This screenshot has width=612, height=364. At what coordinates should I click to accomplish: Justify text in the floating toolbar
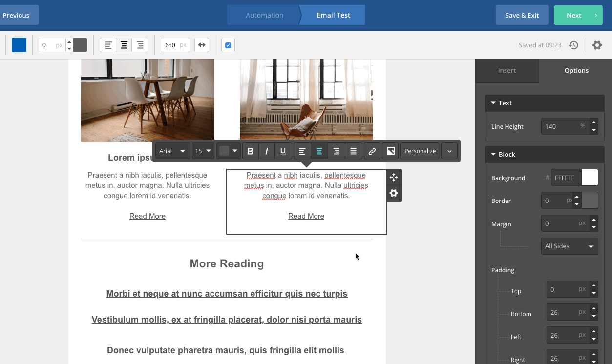point(353,151)
